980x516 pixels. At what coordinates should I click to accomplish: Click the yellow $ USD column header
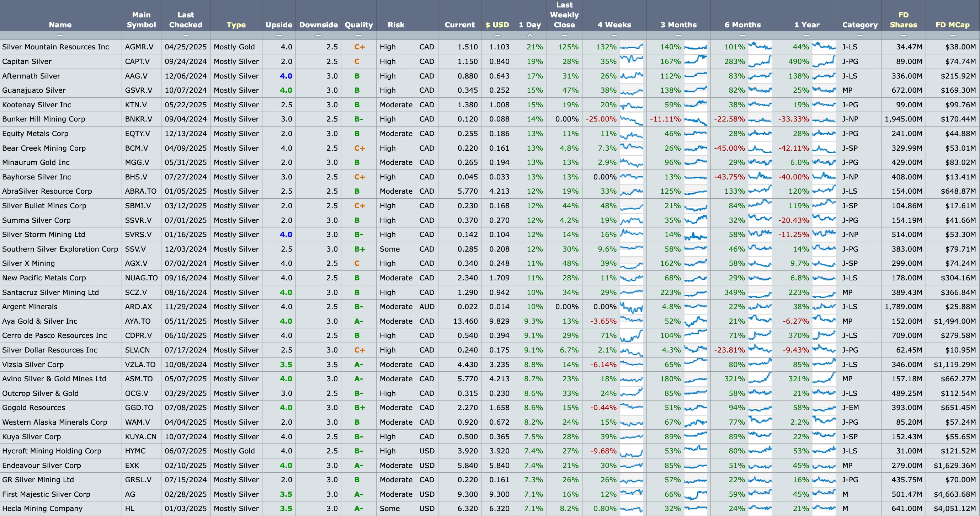[497, 25]
